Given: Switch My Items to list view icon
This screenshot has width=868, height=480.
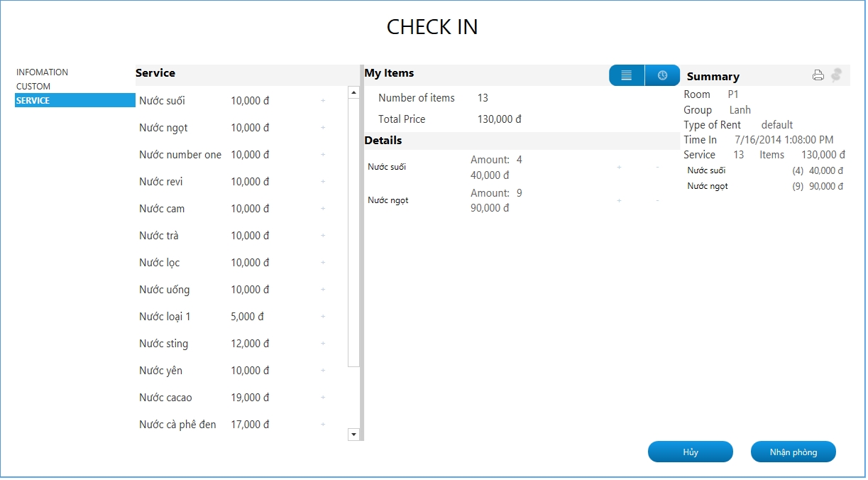Looking at the screenshot, I should (x=627, y=75).
